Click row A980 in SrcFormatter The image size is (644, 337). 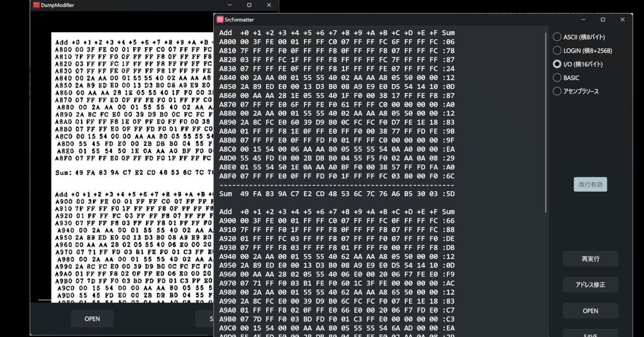tap(337, 292)
